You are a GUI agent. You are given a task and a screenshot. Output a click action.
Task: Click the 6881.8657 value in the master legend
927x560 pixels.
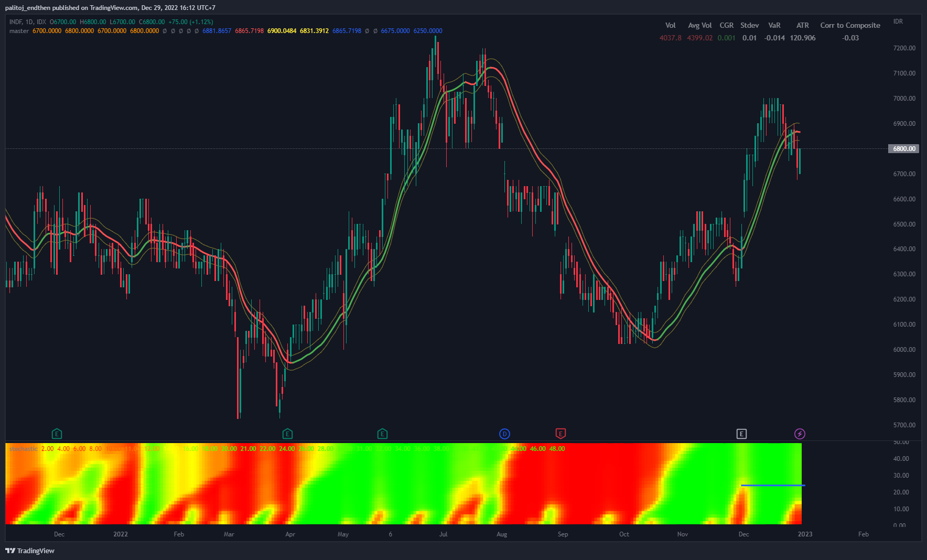217,31
